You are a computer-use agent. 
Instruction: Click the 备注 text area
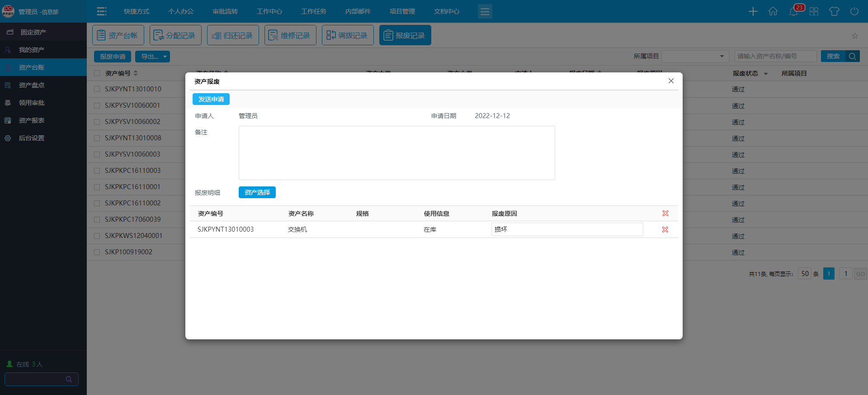pos(396,153)
